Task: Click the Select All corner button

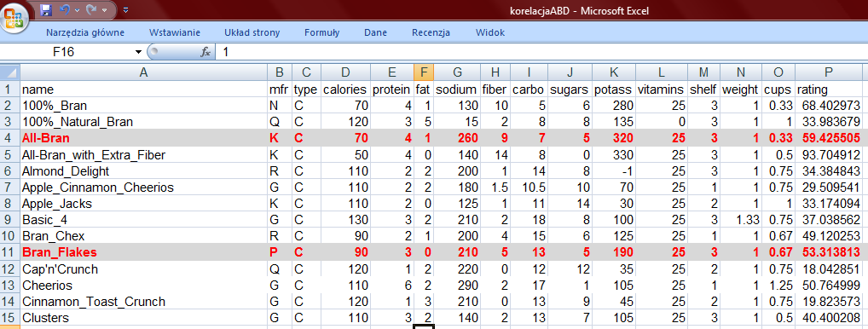Action: pos(10,72)
